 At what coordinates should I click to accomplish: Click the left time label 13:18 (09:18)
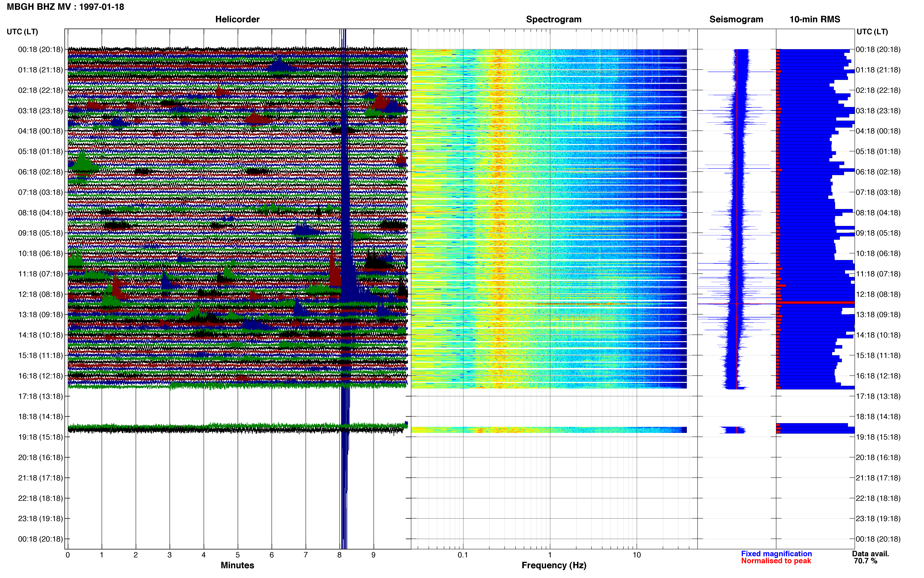[41, 315]
